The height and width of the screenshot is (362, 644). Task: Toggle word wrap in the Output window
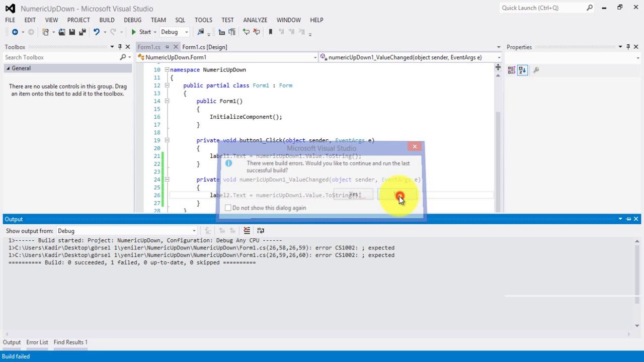click(261, 231)
